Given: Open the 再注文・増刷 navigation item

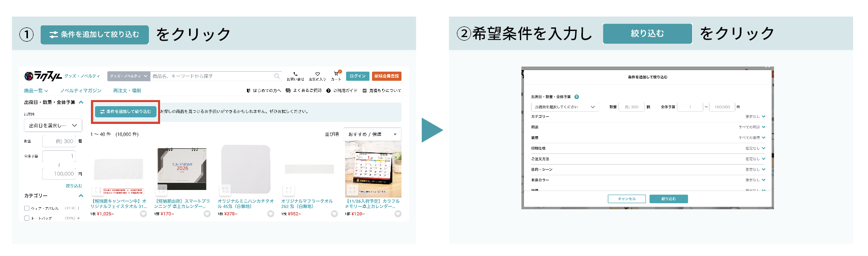Looking at the screenshot, I should 127,90.
